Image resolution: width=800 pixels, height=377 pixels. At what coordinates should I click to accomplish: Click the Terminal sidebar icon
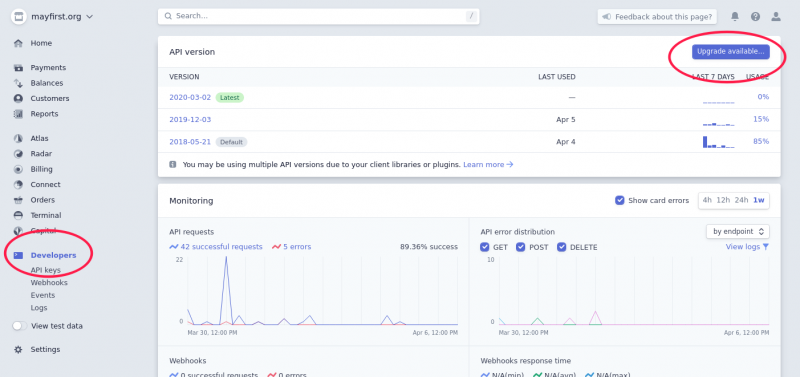click(x=18, y=215)
